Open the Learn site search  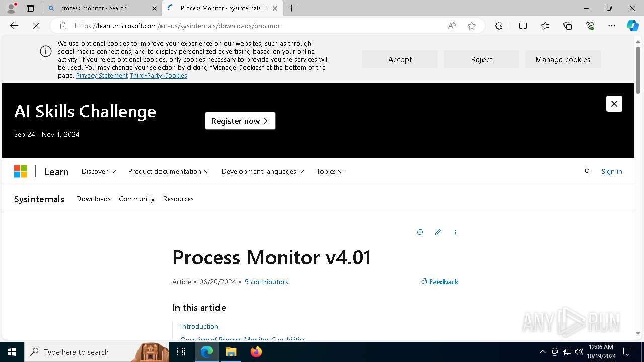[x=587, y=171]
